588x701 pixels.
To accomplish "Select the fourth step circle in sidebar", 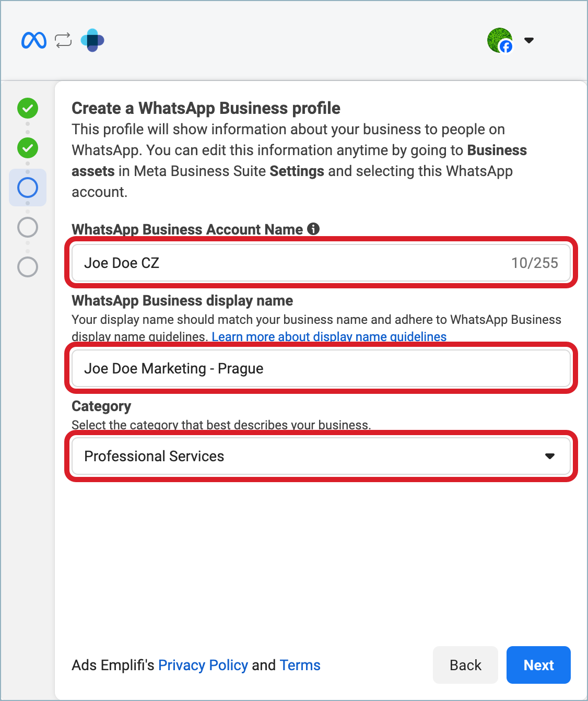I will 28,227.
